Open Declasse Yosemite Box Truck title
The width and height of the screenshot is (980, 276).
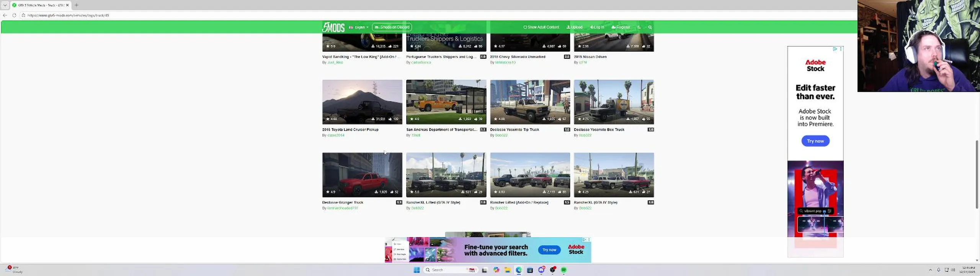pyautogui.click(x=599, y=130)
